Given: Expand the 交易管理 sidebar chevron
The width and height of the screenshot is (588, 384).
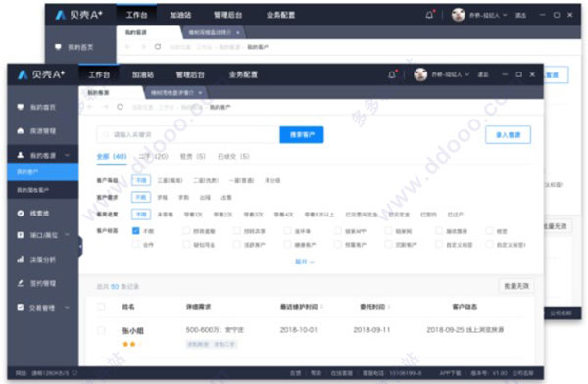Looking at the screenshot, I should click(67, 308).
